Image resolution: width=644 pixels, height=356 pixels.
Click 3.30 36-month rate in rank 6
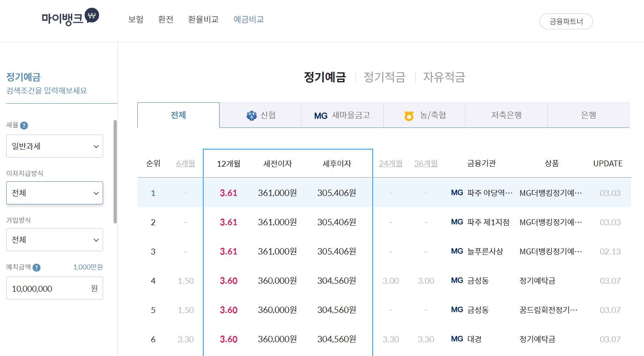(x=426, y=339)
